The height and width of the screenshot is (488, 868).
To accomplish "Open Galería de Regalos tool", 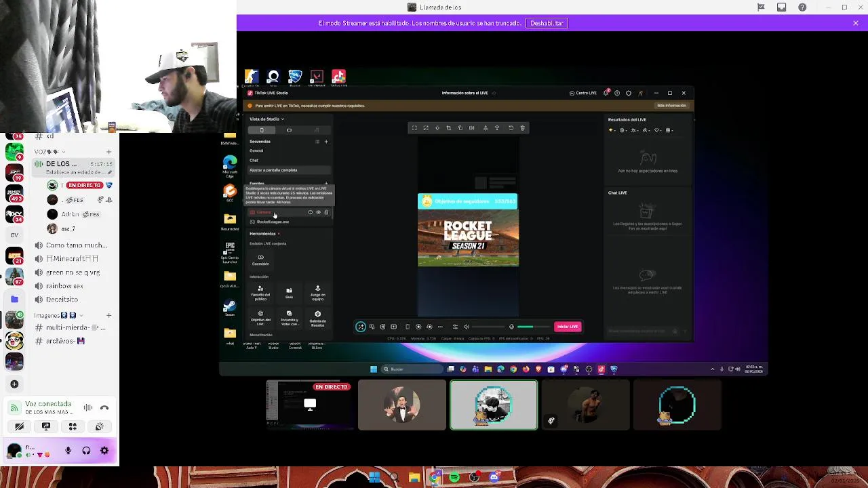I will [317, 319].
